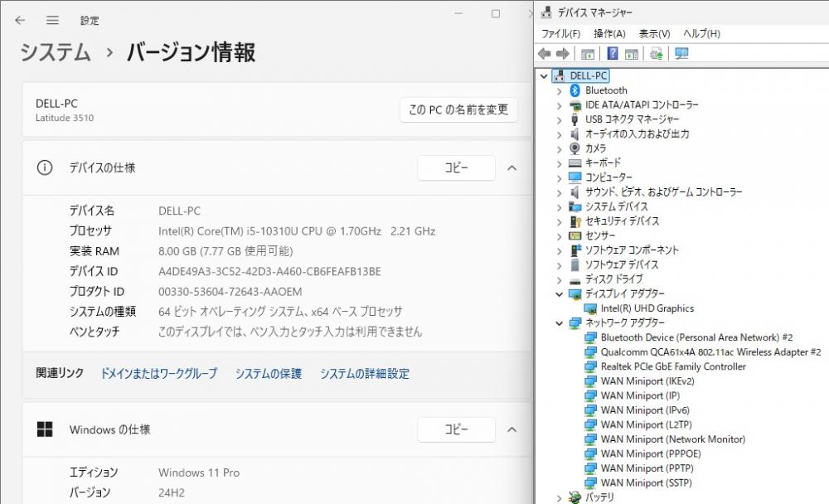This screenshot has height=504, width=829.
Task: Open システムの保護 link
Action: coord(269,373)
